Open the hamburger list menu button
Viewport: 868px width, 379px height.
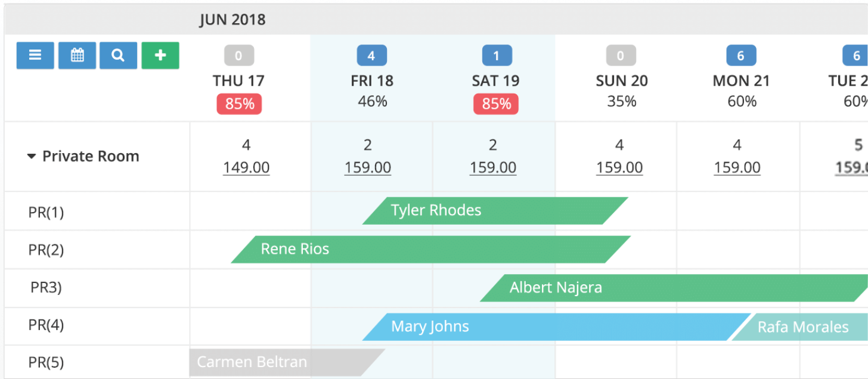point(35,55)
